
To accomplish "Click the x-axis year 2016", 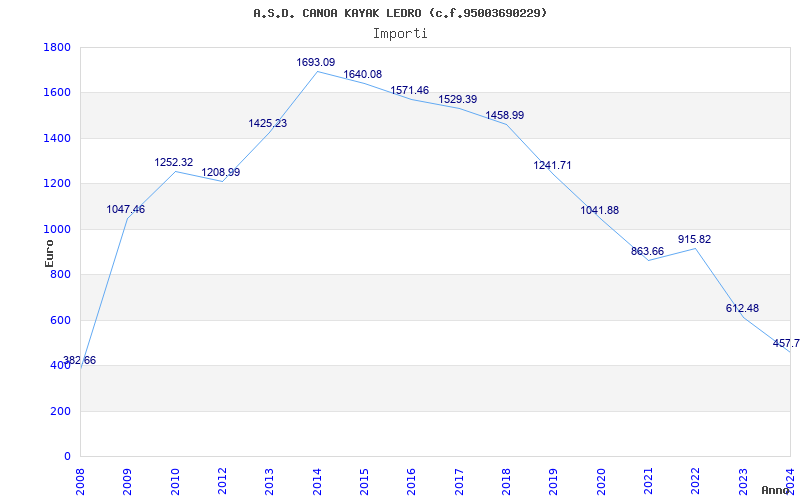I will pos(412,482).
